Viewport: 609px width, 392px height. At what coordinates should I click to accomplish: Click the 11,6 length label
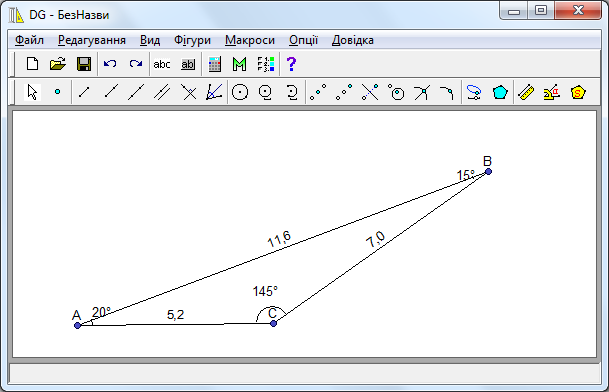click(x=279, y=239)
